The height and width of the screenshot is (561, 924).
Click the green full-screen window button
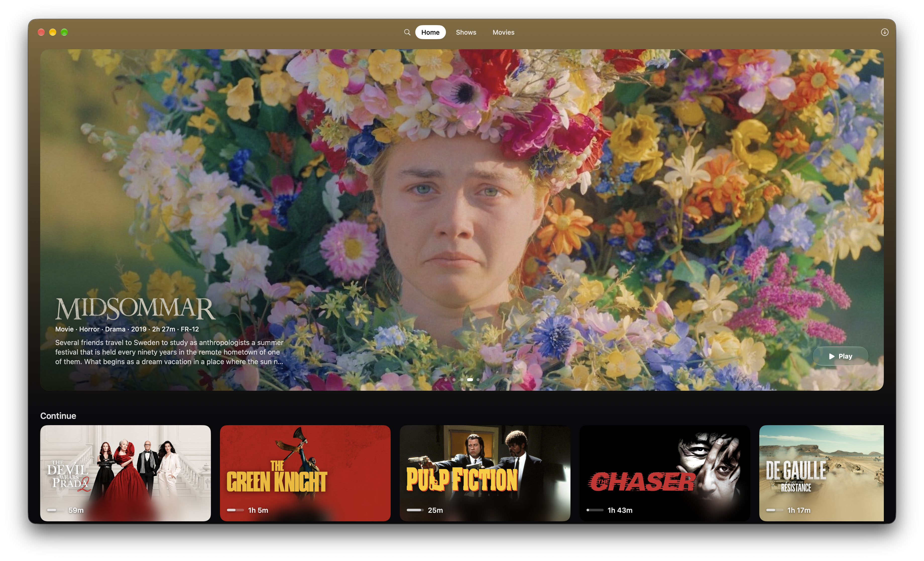[64, 32]
